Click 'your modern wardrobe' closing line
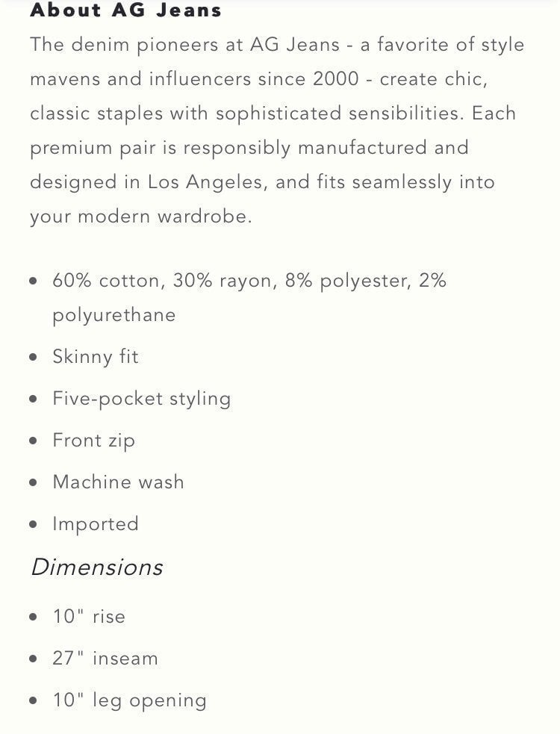The image size is (560, 734). [x=141, y=217]
